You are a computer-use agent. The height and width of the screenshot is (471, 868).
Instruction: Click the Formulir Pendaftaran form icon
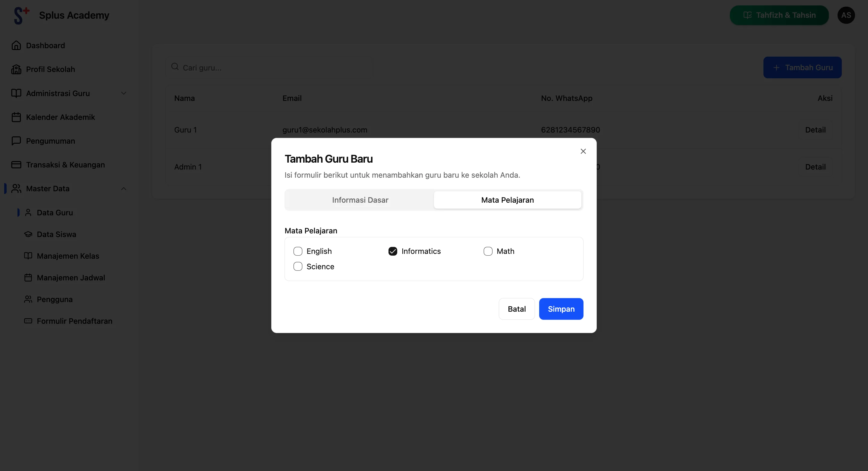(29, 321)
